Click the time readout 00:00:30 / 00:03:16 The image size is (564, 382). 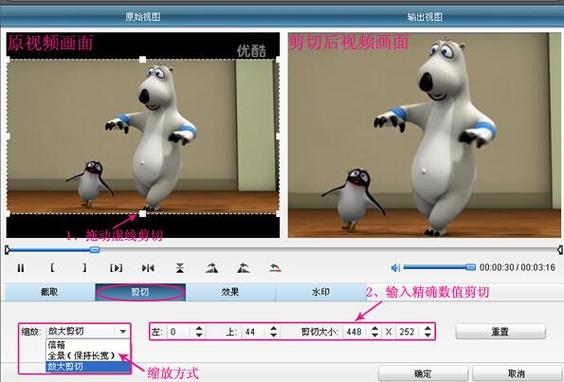click(x=517, y=267)
